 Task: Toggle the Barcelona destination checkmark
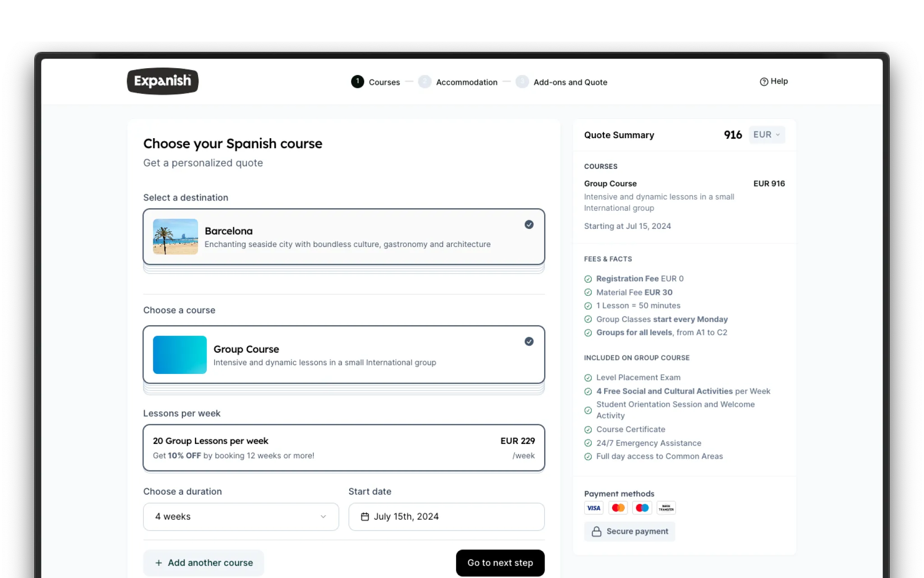coord(529,224)
